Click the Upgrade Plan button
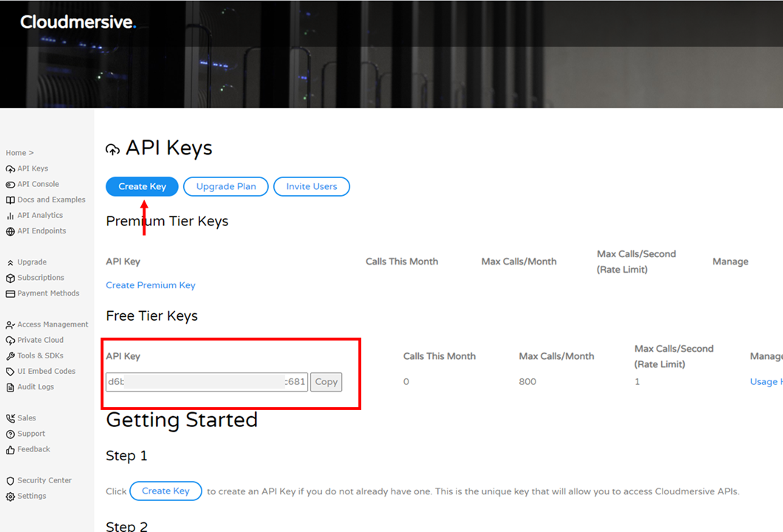 point(226,186)
